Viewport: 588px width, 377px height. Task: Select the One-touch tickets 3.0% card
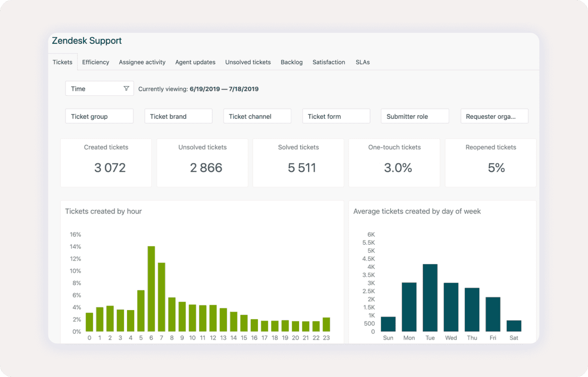[x=394, y=163]
